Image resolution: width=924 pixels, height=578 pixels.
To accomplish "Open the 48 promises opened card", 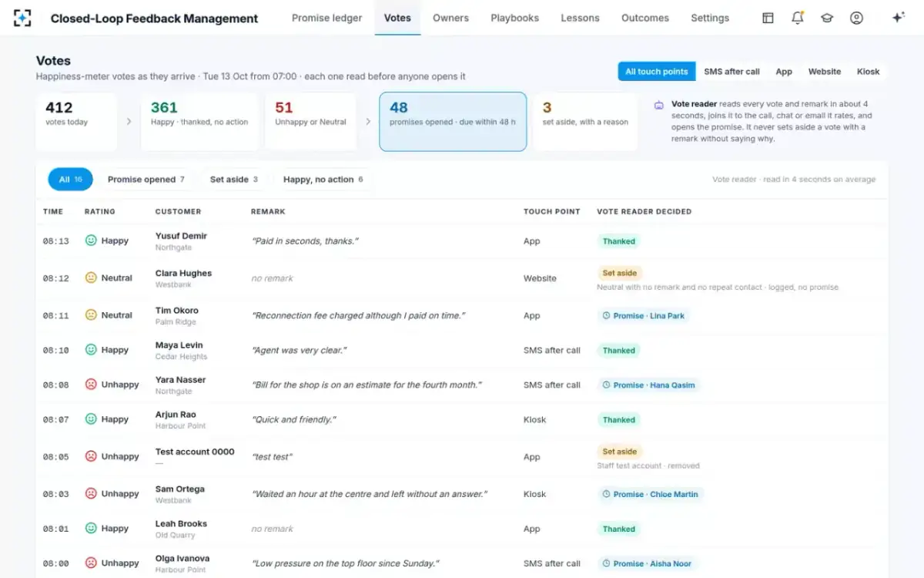I will [453, 122].
